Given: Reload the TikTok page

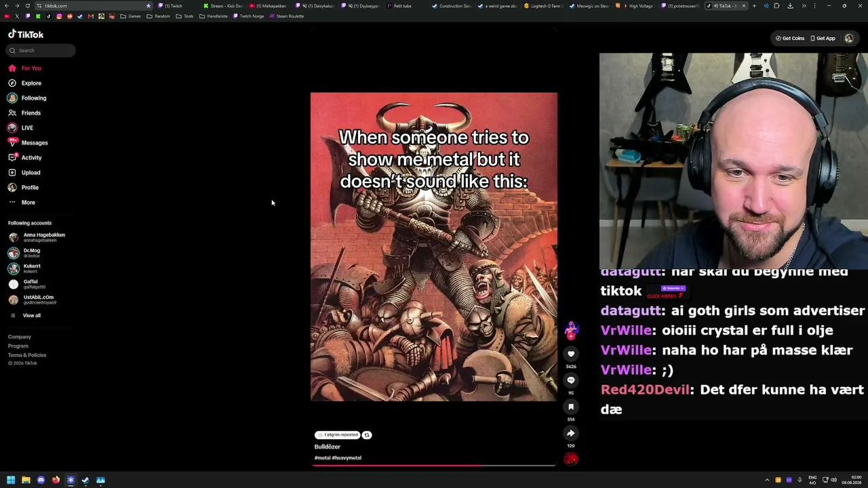Looking at the screenshot, I should coord(28,6).
